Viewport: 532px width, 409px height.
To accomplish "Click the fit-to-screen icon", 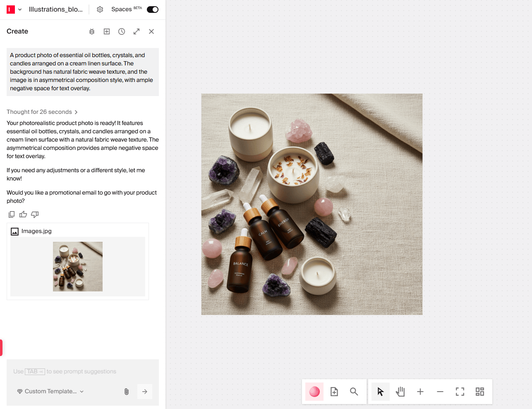I will click(x=460, y=391).
